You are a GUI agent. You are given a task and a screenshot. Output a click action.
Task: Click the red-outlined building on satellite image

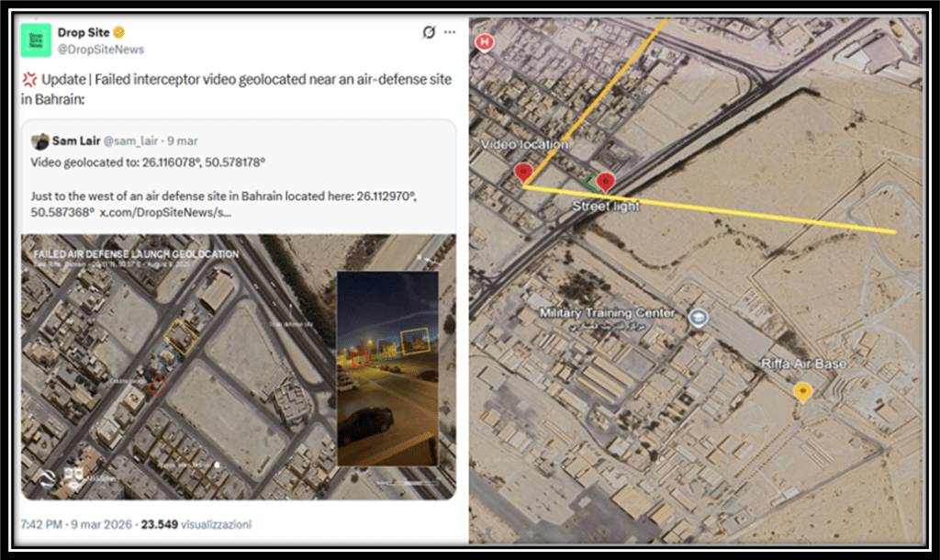[157, 385]
